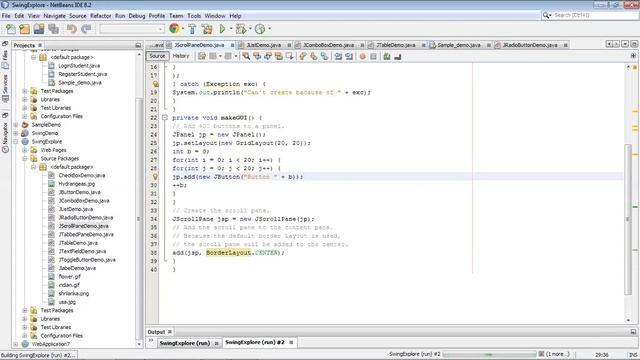Open browser selection dropdown arrow next to Chrome

coord(182,29)
